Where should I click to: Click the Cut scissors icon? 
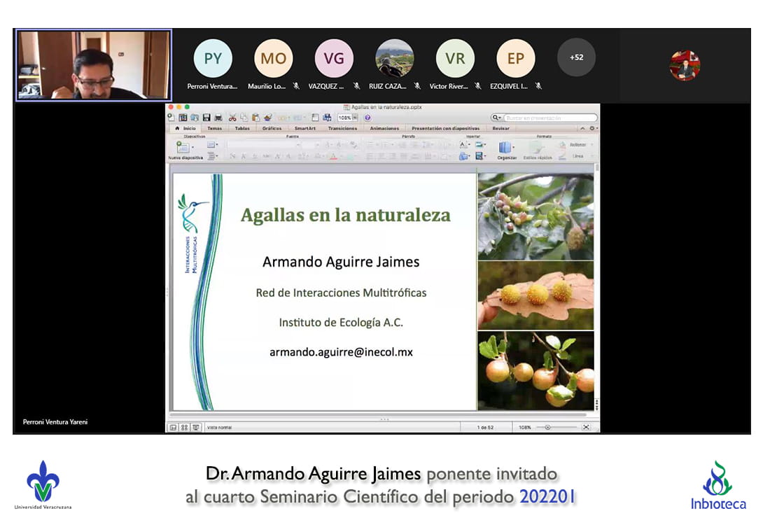pyautogui.click(x=232, y=118)
